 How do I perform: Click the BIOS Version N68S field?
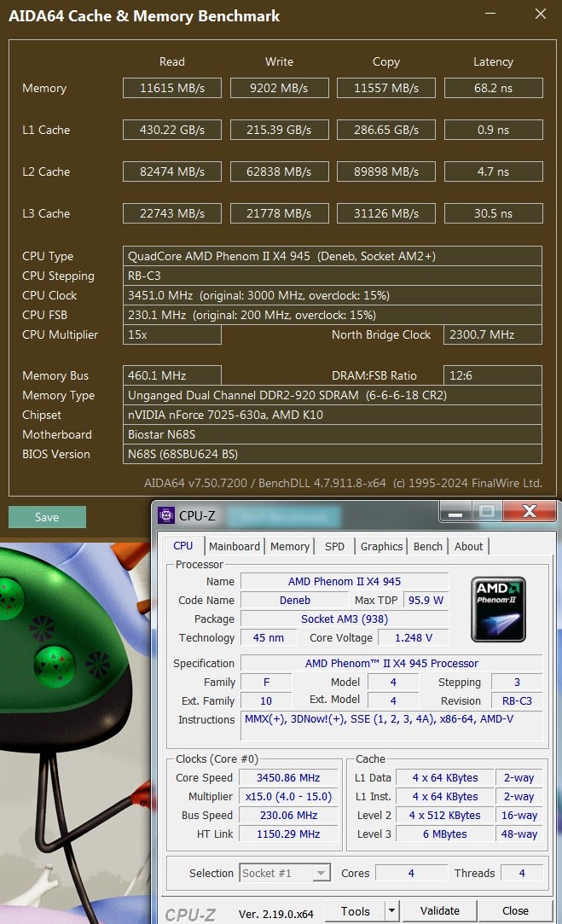(x=333, y=454)
